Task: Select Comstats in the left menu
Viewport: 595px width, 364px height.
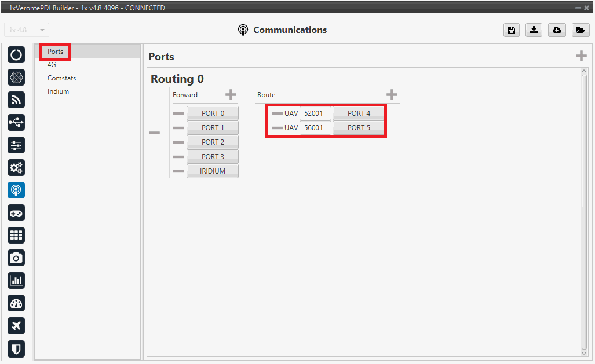Action: point(61,78)
